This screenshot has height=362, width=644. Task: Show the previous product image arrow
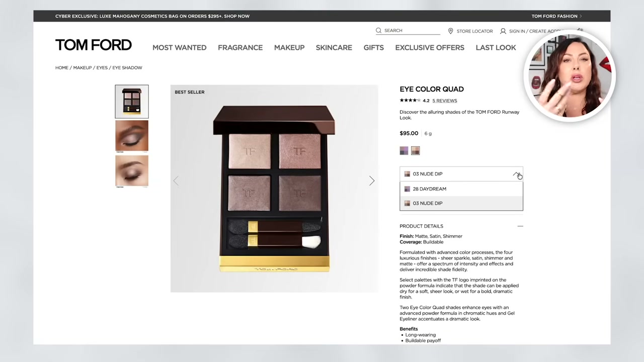[x=176, y=181]
